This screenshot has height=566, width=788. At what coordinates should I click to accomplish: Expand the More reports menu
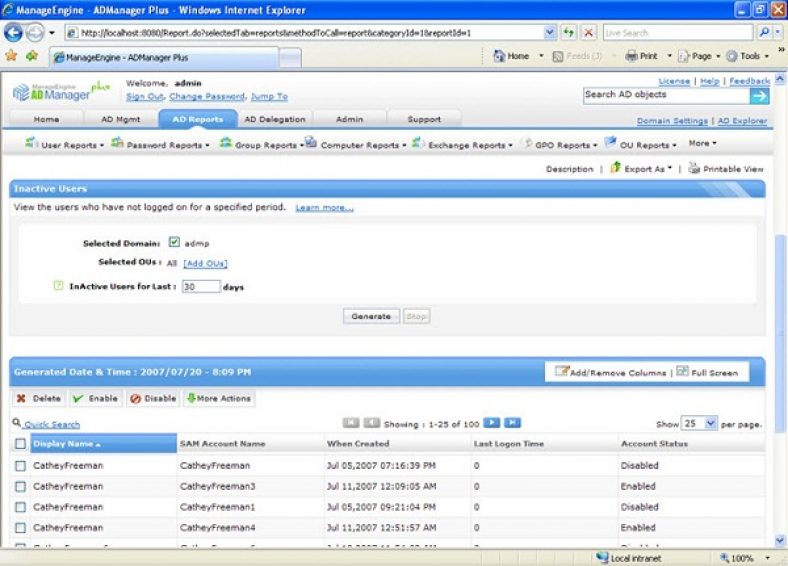(702, 143)
